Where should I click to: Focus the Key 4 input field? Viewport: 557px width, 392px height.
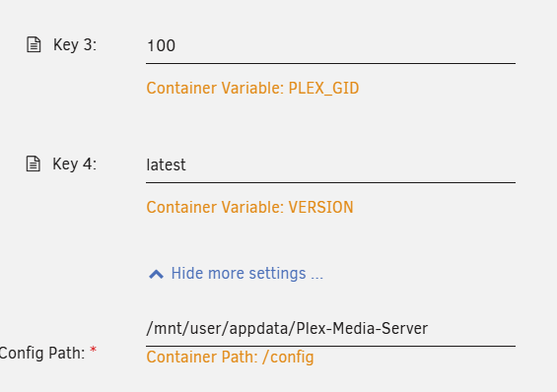(x=330, y=165)
